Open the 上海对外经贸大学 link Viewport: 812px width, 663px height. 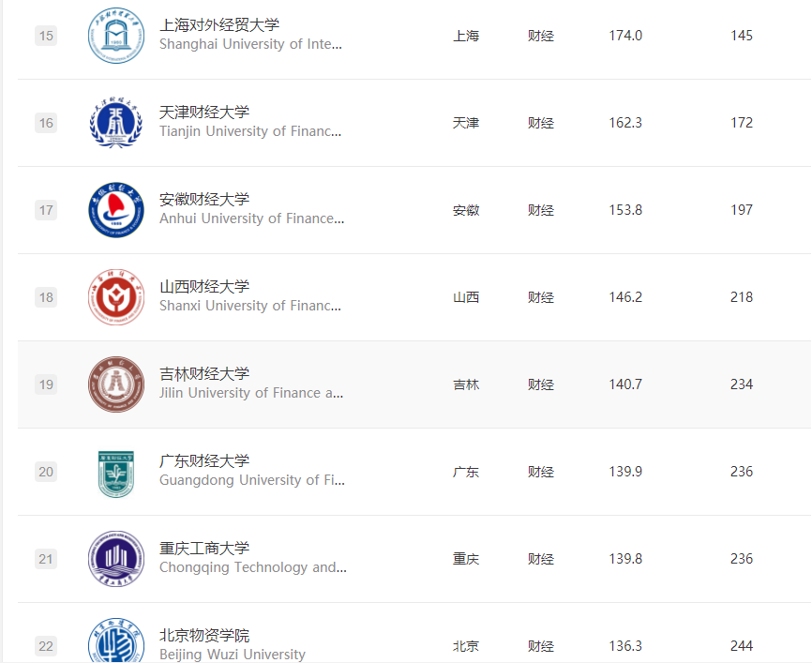click(x=219, y=24)
